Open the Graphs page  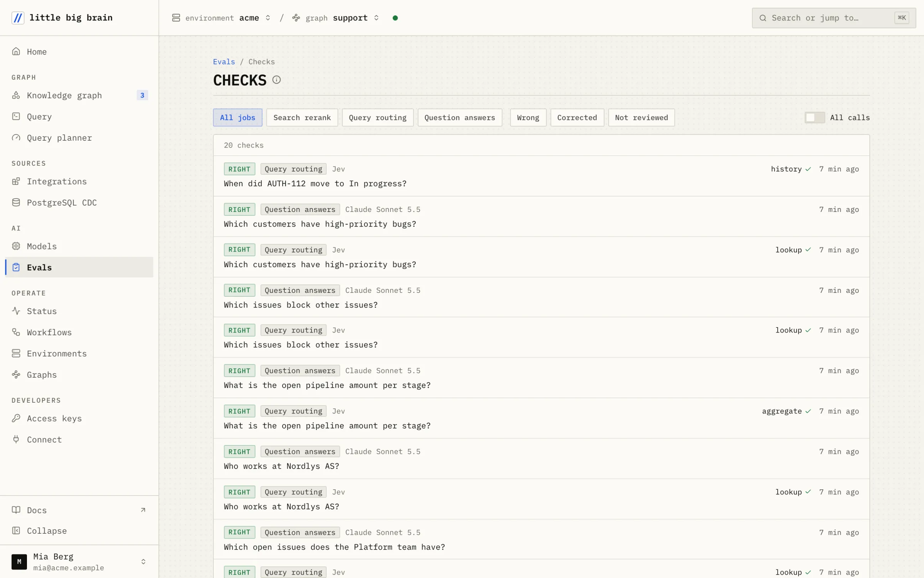(79, 375)
